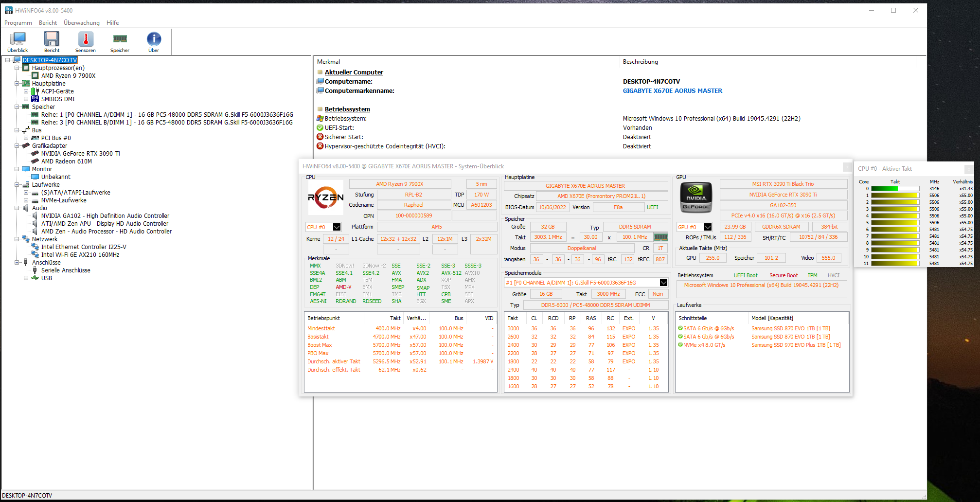Viewport: 980px width, 502px height.
Task: Click the Samsung SSD 970 EVO Plus 1TB entry
Action: pyautogui.click(x=796, y=345)
